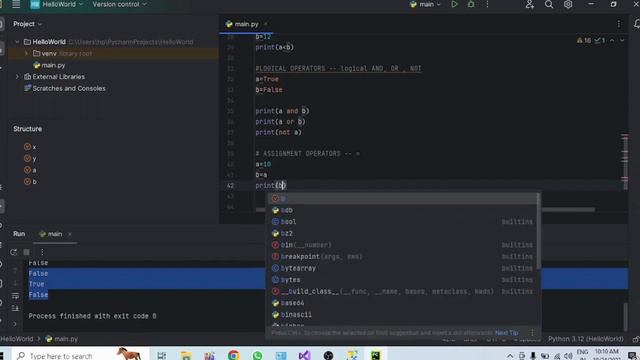Open Chrome from taskbar
This screenshot has height=360, width=640.
click(x=233, y=356)
